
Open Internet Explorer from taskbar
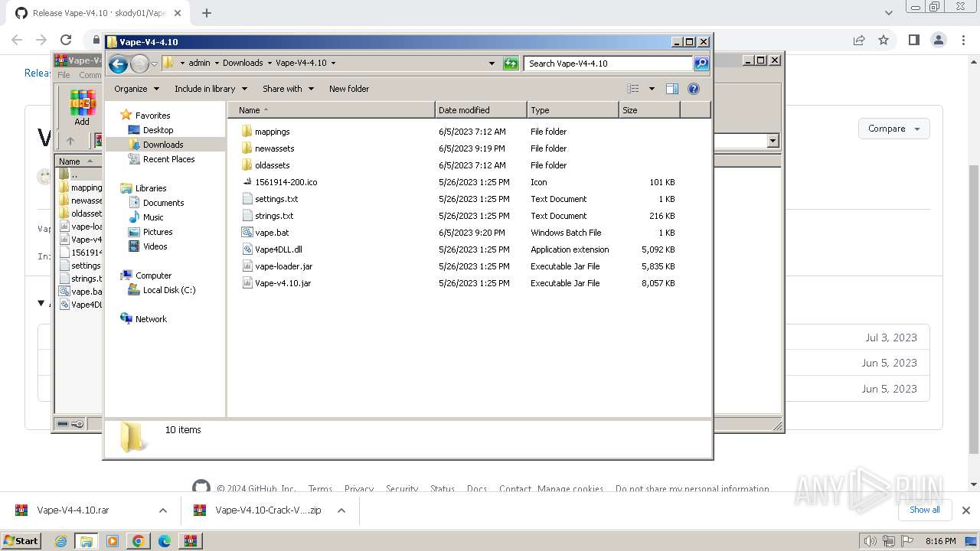coord(60,541)
